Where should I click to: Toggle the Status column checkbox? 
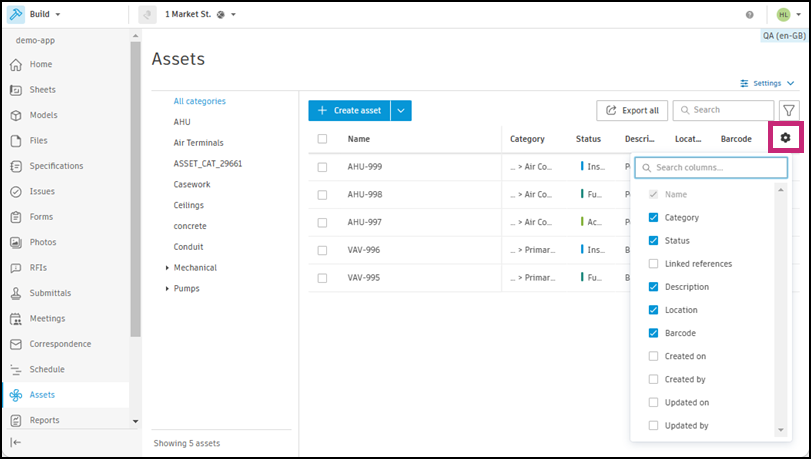point(653,241)
